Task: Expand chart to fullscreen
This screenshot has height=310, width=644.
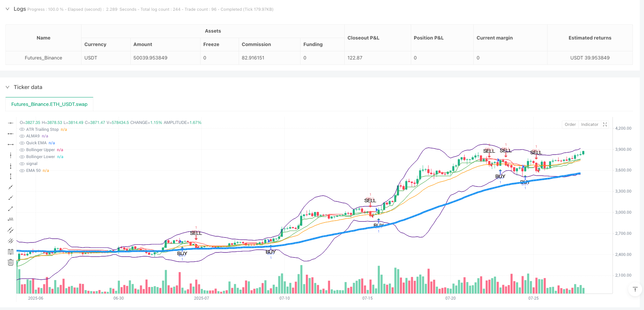Action: (x=605, y=125)
